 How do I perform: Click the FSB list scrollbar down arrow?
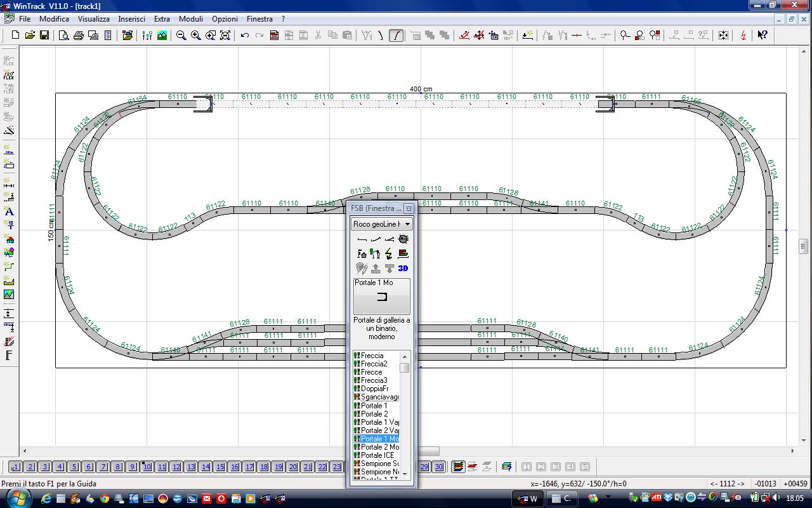click(x=405, y=475)
